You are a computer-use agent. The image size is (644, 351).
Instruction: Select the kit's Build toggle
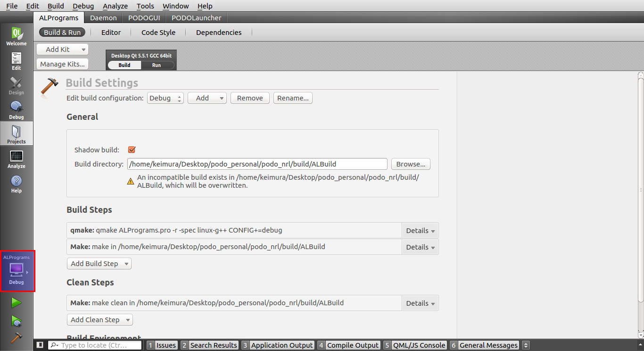pyautogui.click(x=124, y=65)
